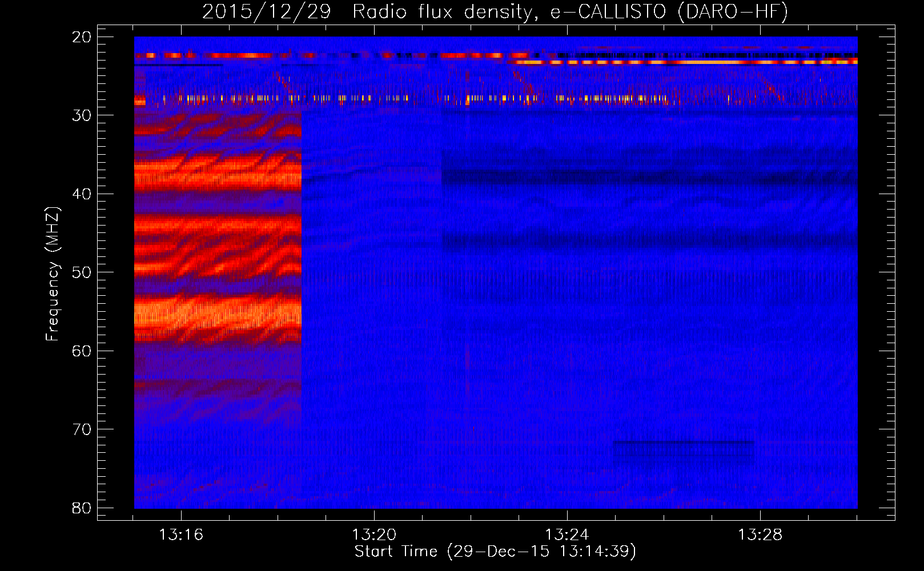The image size is (924, 571).
Task: Click the time tick label '13:20'
Action: [374, 535]
